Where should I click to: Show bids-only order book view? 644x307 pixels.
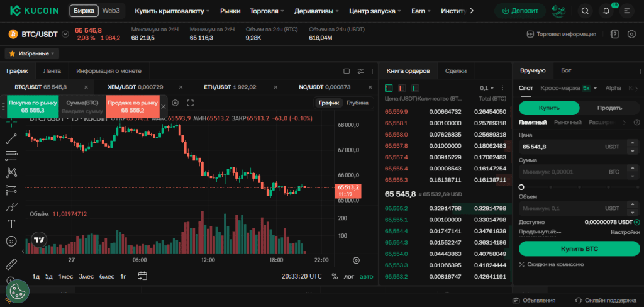tap(415, 88)
